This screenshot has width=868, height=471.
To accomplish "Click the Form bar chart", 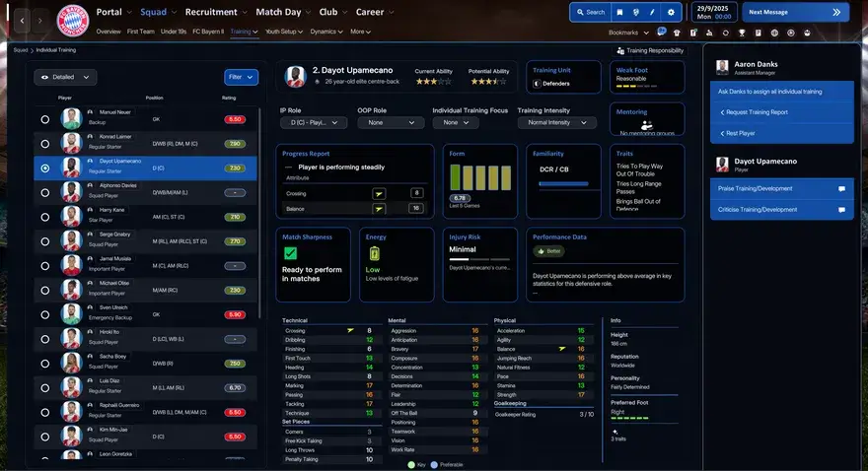I will [x=480, y=177].
